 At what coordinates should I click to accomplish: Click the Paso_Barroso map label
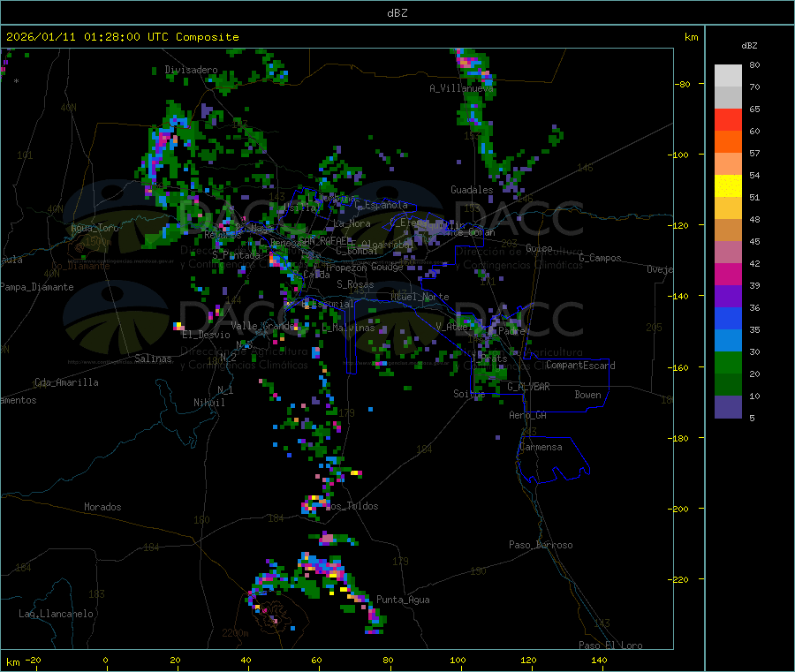click(541, 545)
